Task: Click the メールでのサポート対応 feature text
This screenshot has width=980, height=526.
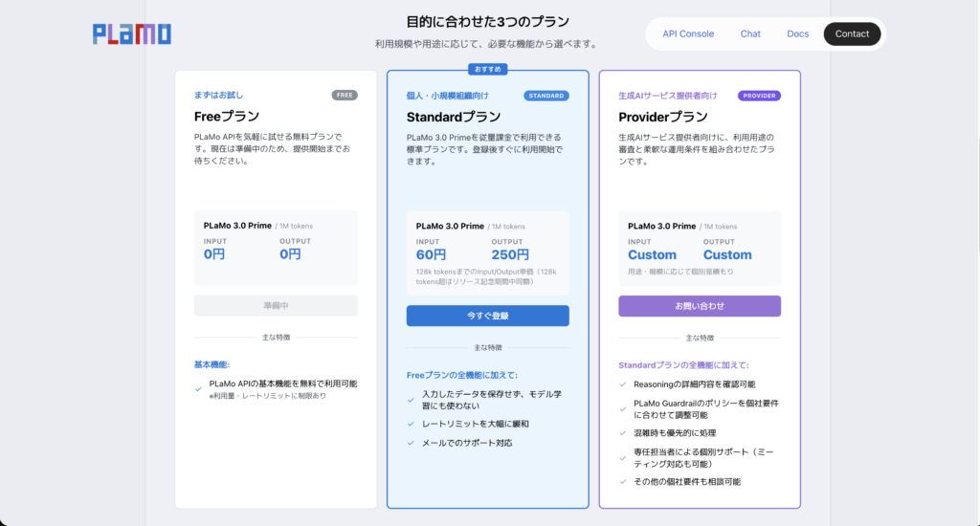Action: click(x=467, y=443)
